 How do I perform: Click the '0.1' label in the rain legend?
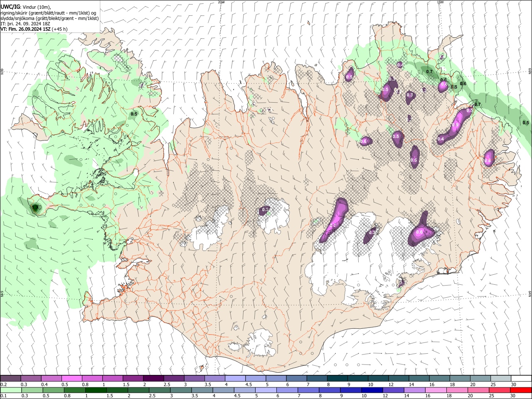tap(3, 396)
